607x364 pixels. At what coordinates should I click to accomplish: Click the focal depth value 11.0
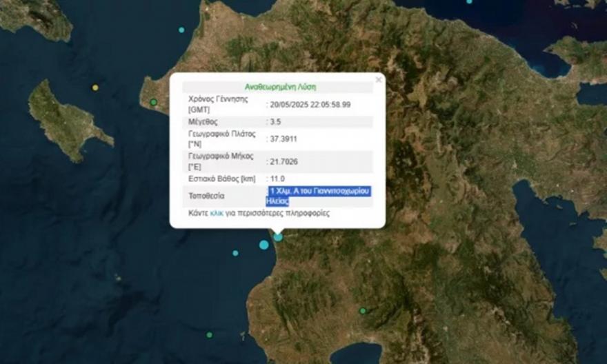[x=277, y=179]
